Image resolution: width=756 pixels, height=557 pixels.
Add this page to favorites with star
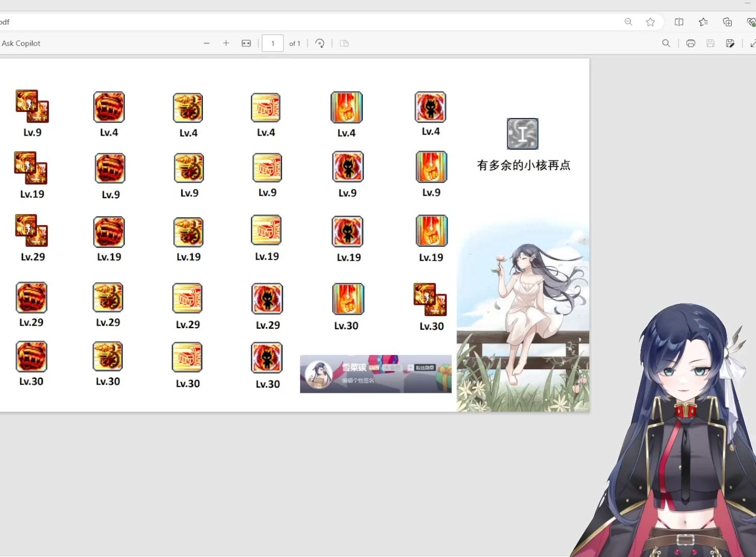tap(650, 22)
